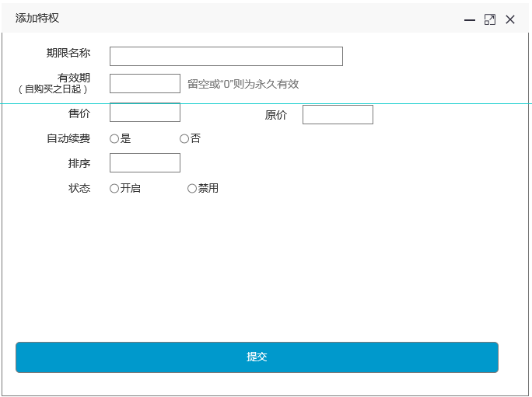Click the （自购买之日起） label text
Screen dimensions: 532x397
tap(53, 89)
